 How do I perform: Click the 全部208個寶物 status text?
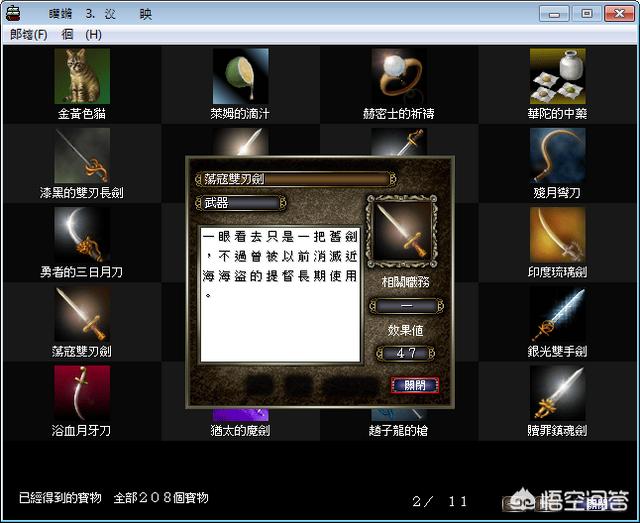tap(161, 498)
